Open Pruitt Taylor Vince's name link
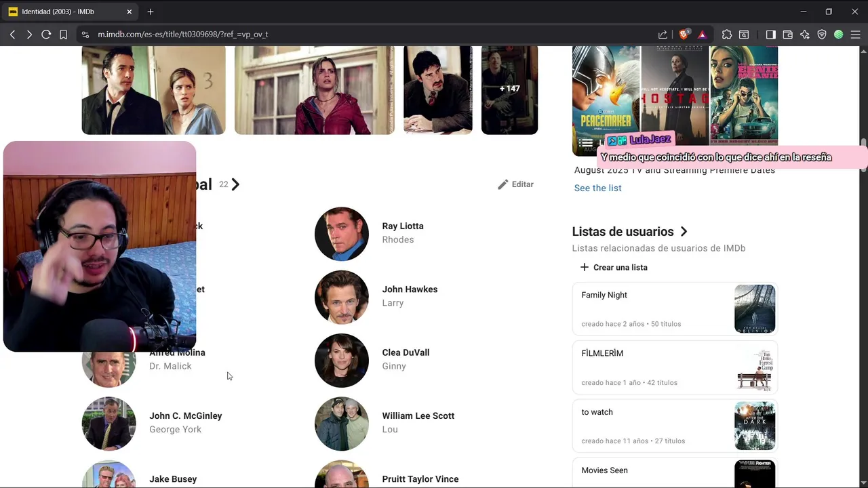Screen dimensions: 868x488 pyautogui.click(x=420, y=479)
